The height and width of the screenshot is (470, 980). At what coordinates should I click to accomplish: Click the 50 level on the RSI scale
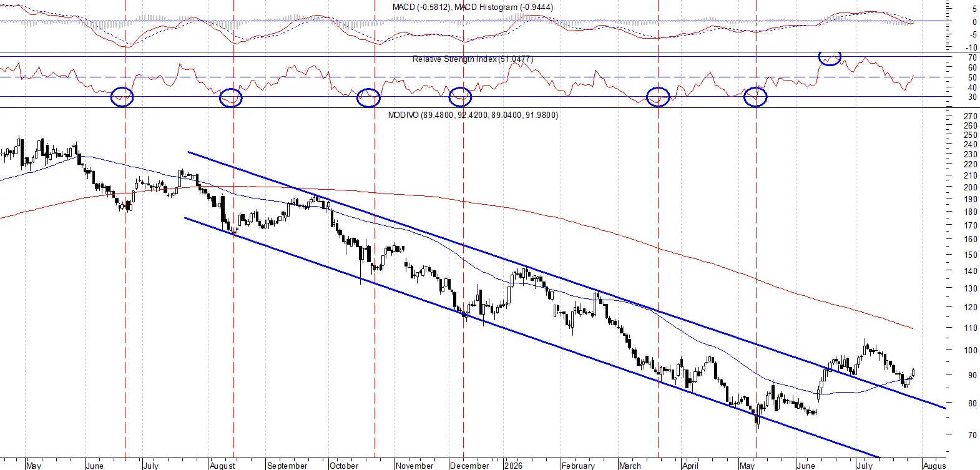973,78
